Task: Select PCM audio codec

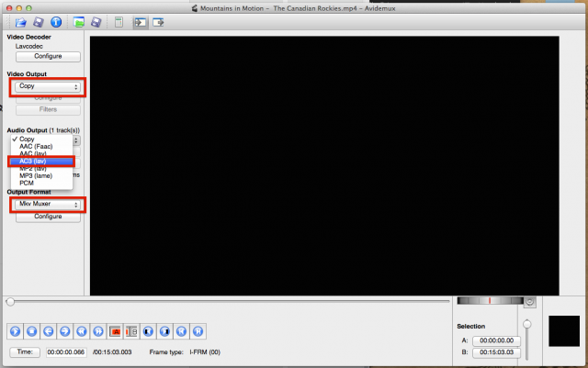Action: (41, 183)
